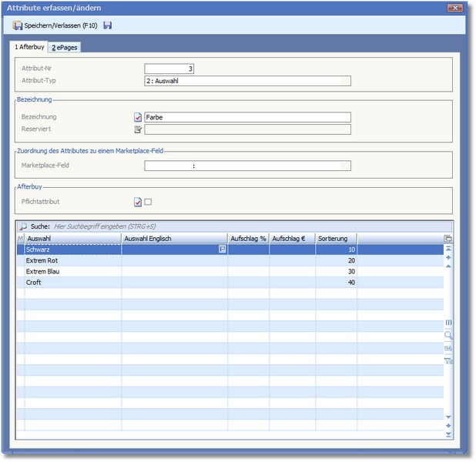Open the Marketplace-Feld selection field
The height and width of the screenshot is (462, 476).
pos(247,166)
